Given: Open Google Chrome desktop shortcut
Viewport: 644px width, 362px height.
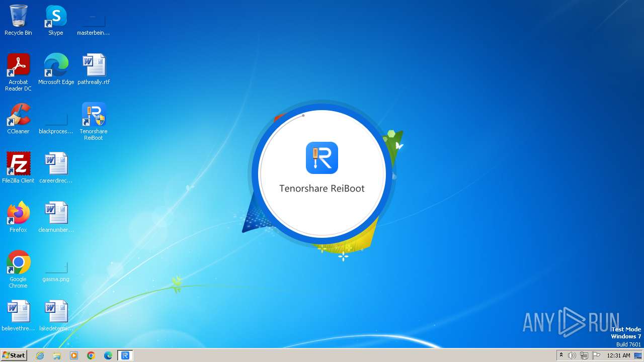Looking at the screenshot, I should [18, 269].
